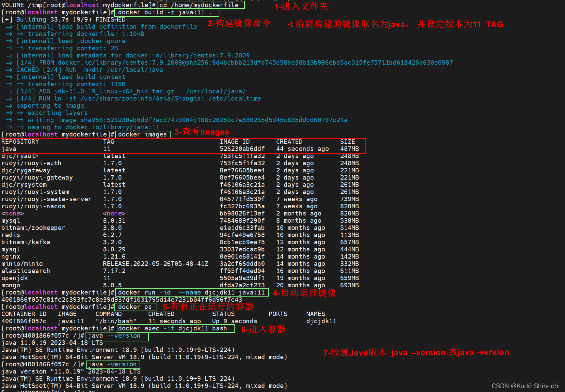Viewport: 565px width, 392px height.
Task: Click the djc/rysystem repository name
Action: coord(24,185)
